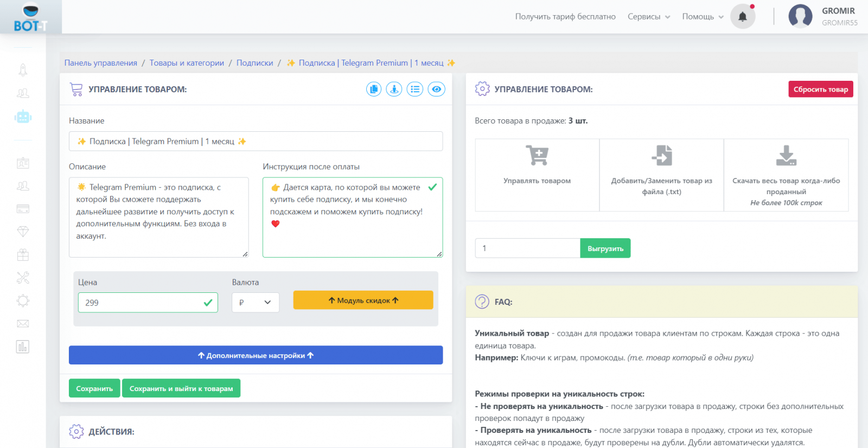Open the diamond icon in sidebar

point(23,232)
